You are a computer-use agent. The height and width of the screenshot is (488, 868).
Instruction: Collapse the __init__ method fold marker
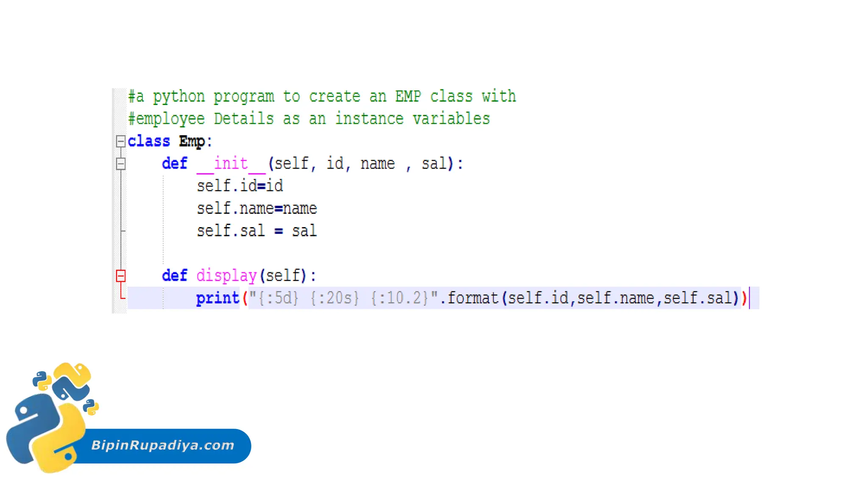pyautogui.click(x=121, y=164)
